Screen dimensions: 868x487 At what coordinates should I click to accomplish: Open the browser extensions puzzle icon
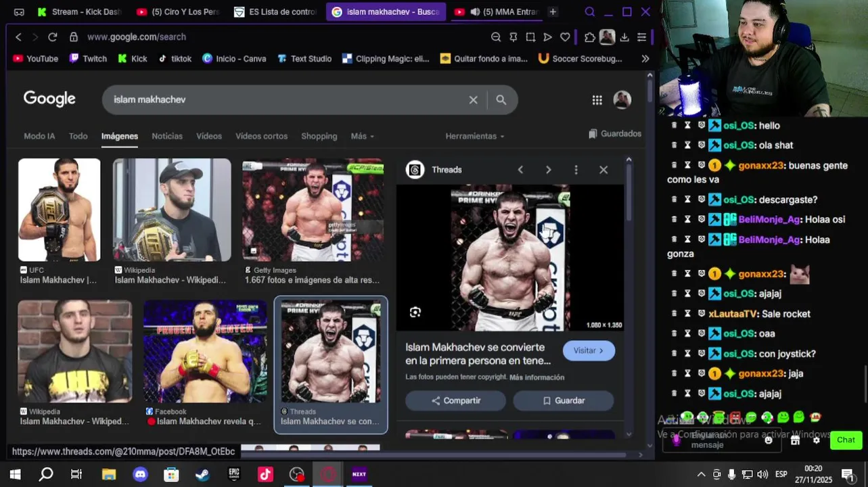tap(590, 37)
